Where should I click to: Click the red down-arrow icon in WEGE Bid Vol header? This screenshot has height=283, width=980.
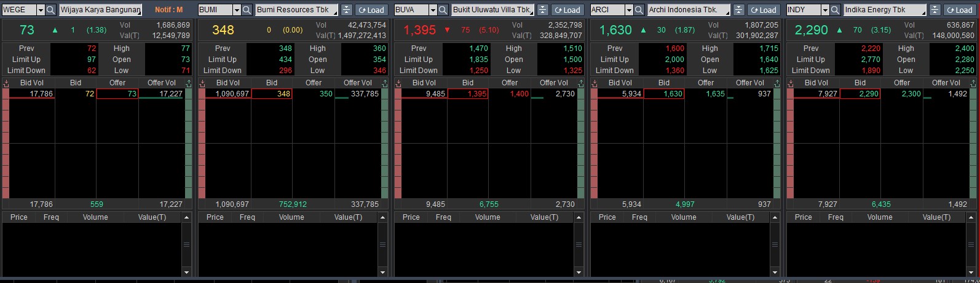[x=6, y=83]
